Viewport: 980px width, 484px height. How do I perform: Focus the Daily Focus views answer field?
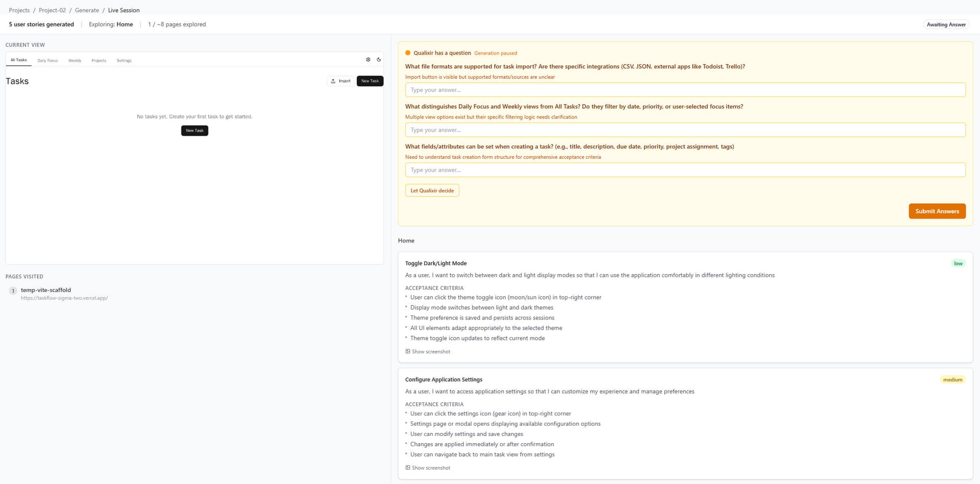coord(685,130)
